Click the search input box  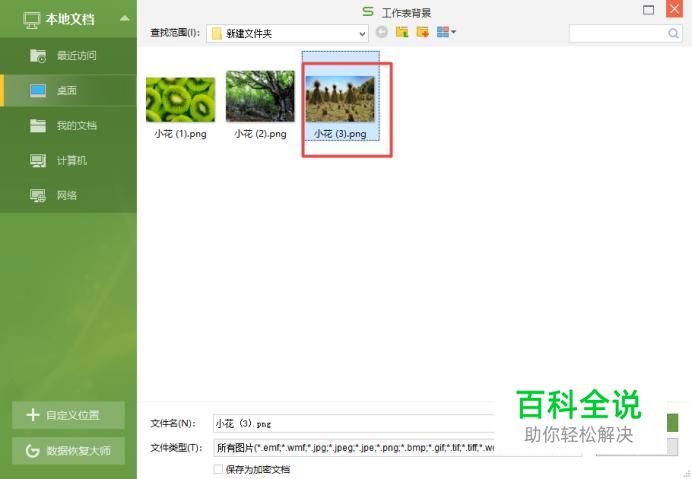(x=618, y=33)
